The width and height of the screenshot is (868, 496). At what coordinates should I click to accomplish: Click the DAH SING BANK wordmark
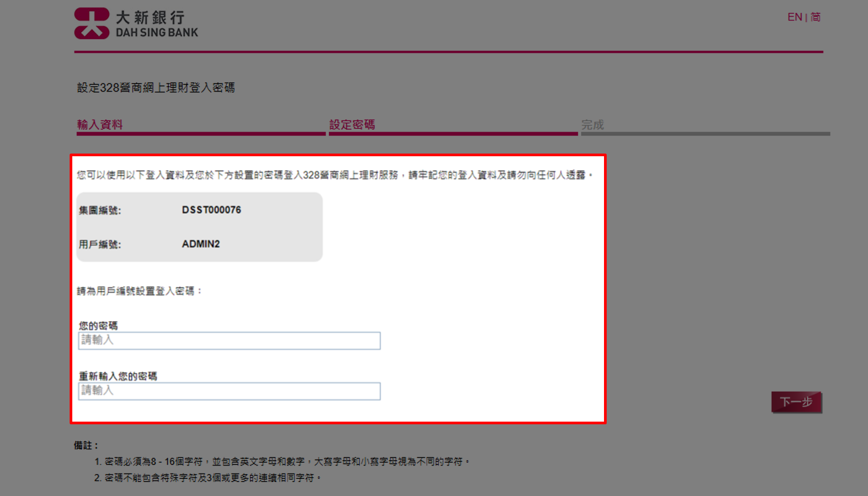pos(157,33)
